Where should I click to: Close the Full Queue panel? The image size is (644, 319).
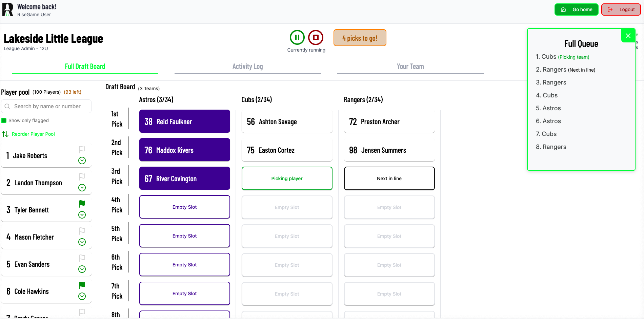tap(628, 35)
